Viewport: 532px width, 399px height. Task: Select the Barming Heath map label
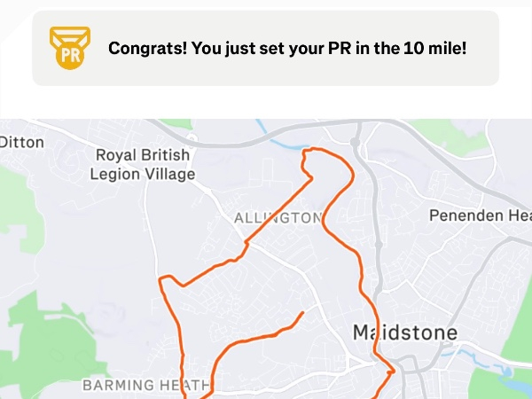(146, 386)
